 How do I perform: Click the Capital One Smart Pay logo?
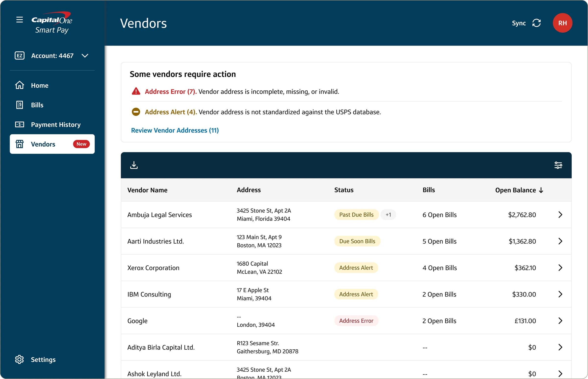click(x=52, y=23)
